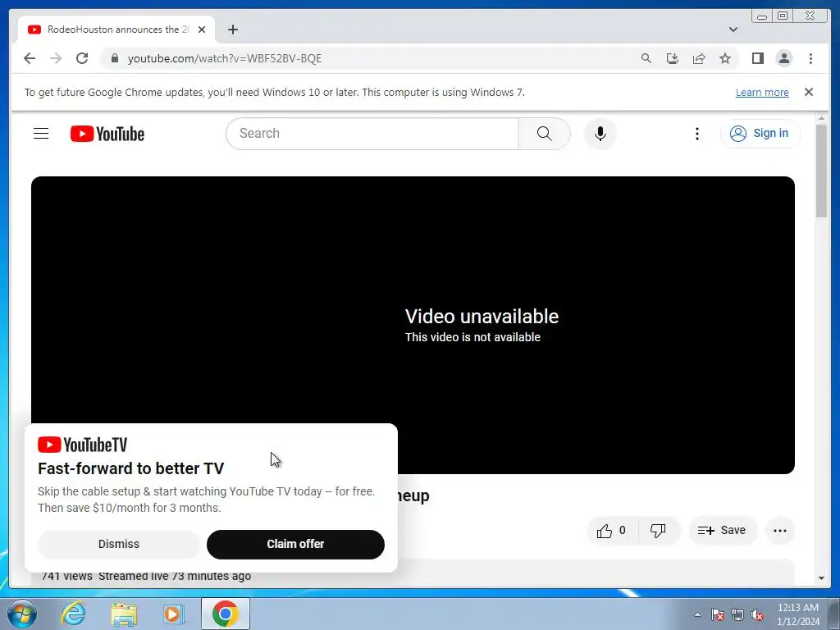Click scrollbar down arrow
The width and height of the screenshot is (840, 630).
(821, 578)
